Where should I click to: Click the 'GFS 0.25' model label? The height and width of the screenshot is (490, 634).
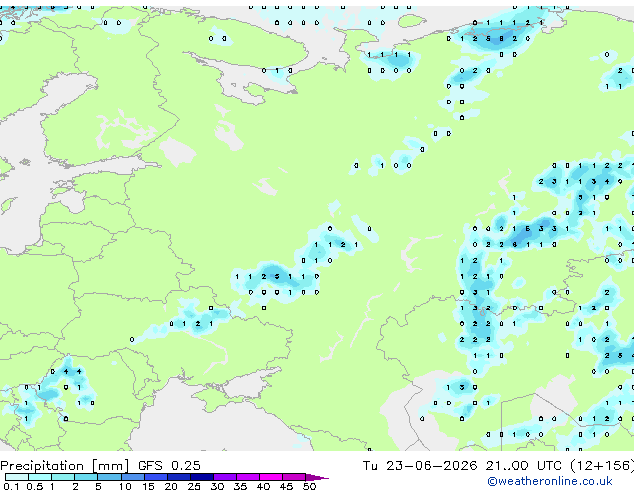pos(169,466)
